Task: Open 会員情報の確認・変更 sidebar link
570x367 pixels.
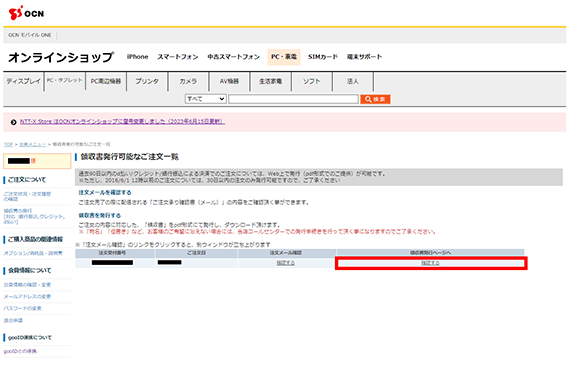Action: [x=27, y=285]
